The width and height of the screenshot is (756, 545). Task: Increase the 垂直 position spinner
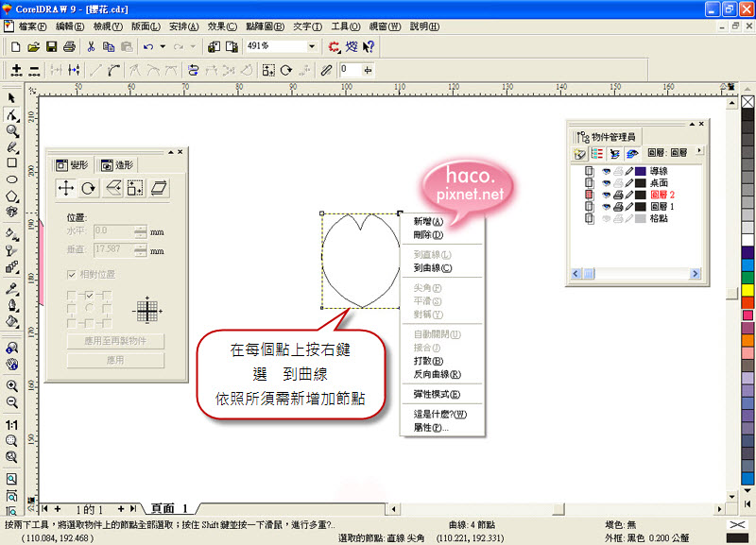pos(140,247)
